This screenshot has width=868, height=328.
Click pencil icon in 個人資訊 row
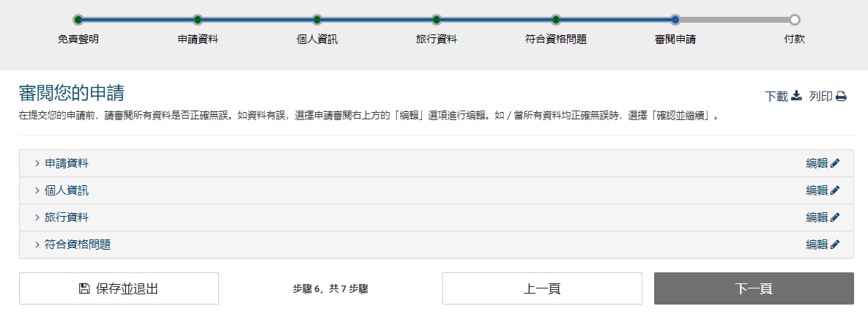click(x=835, y=190)
